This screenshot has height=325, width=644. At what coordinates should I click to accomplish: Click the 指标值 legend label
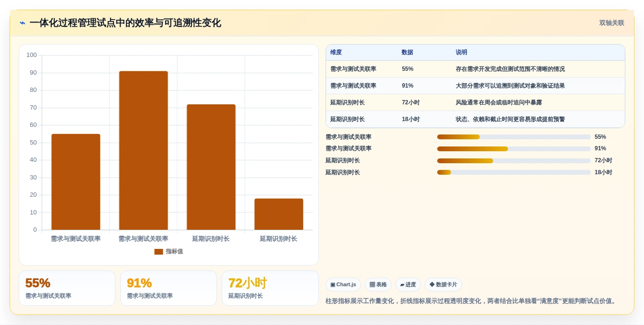coord(174,252)
